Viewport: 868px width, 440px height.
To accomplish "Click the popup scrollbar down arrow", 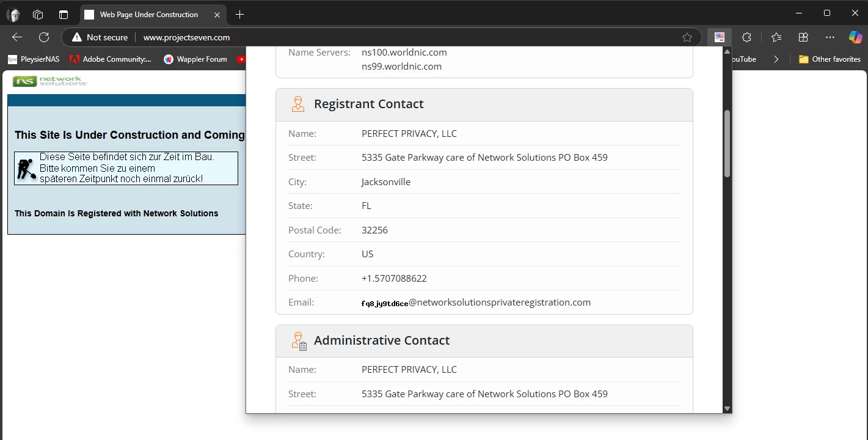I will 727,408.
